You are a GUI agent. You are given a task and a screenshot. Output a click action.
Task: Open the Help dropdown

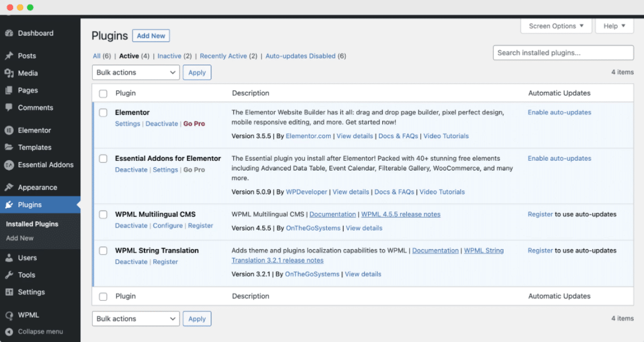[614, 25]
